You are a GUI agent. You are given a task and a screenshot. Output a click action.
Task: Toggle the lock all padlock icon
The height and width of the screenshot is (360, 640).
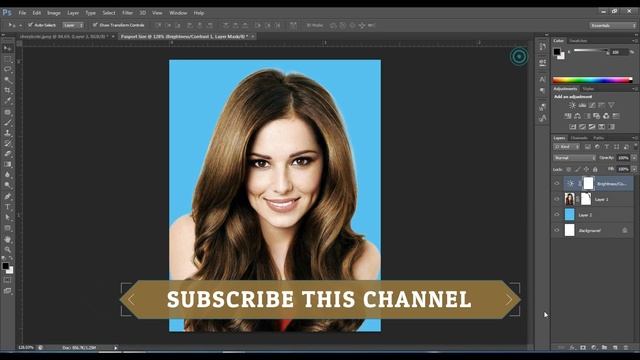click(596, 169)
